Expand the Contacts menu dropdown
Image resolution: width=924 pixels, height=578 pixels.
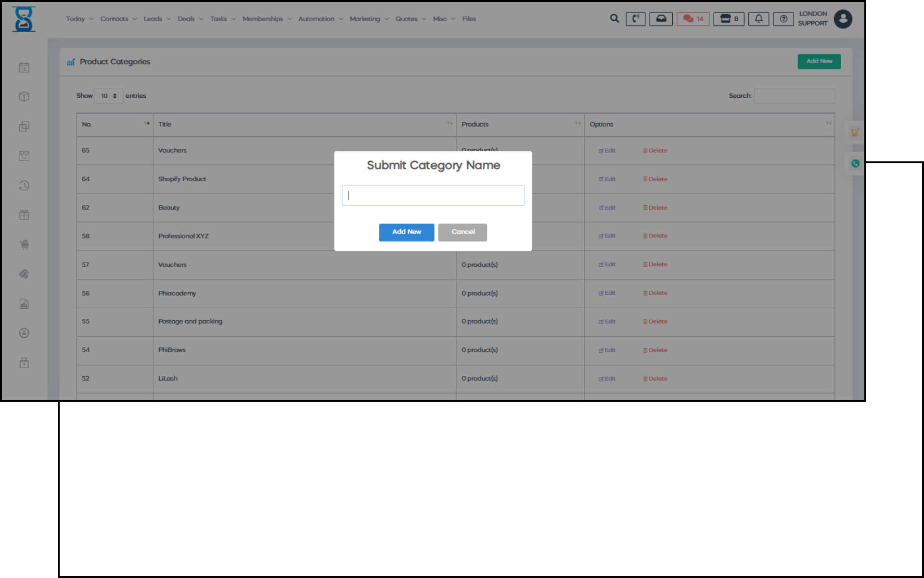coord(118,19)
